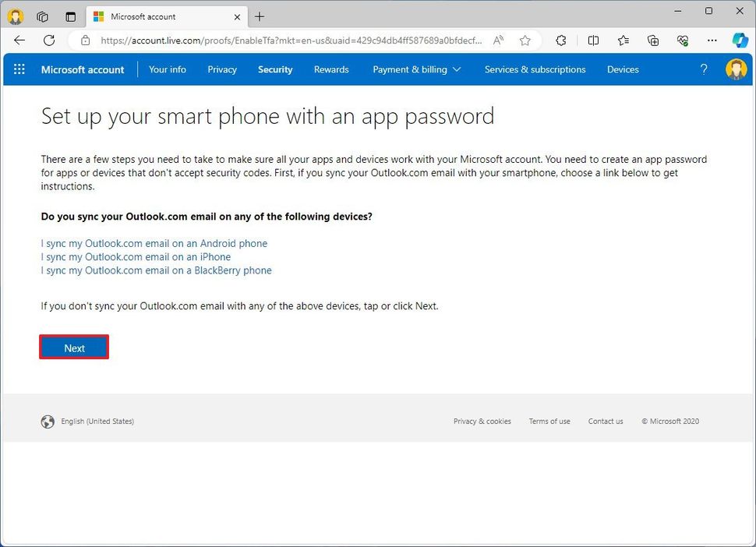The height and width of the screenshot is (547, 756).
Task: Open Split screen mode
Action: 593,41
